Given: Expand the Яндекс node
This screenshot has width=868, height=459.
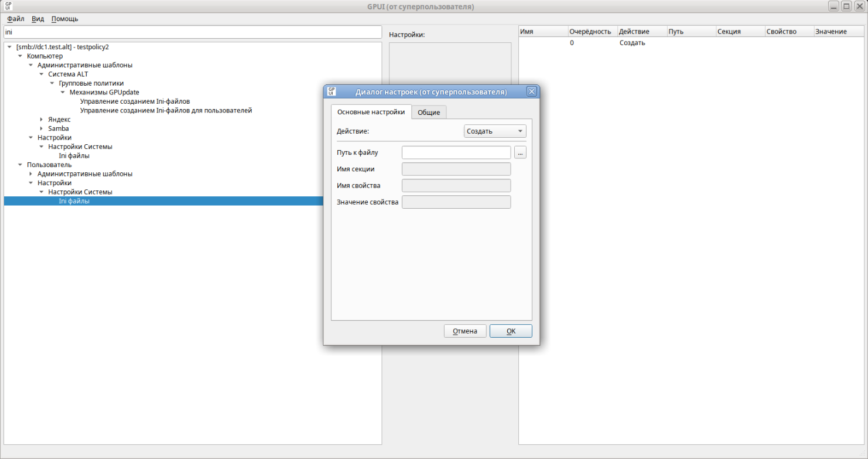Looking at the screenshot, I should (41, 120).
